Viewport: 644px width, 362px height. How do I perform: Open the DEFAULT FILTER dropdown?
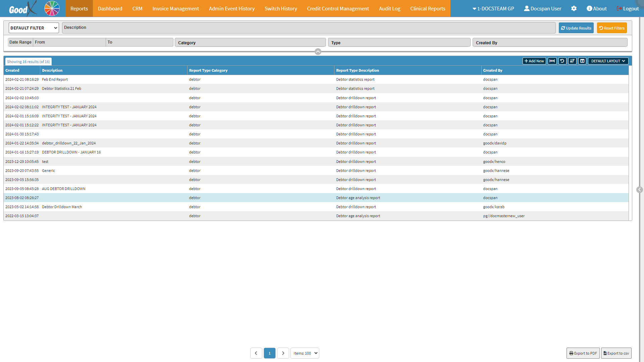point(34,28)
